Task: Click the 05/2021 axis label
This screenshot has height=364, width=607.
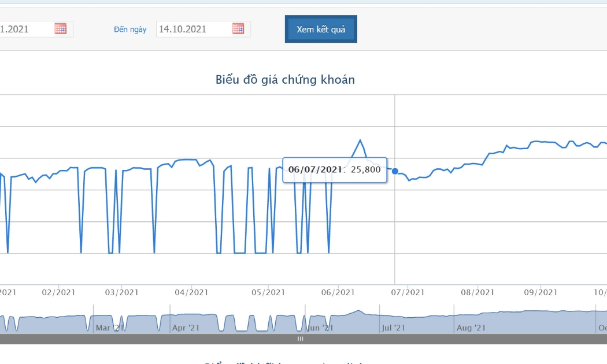Action: pos(268,292)
